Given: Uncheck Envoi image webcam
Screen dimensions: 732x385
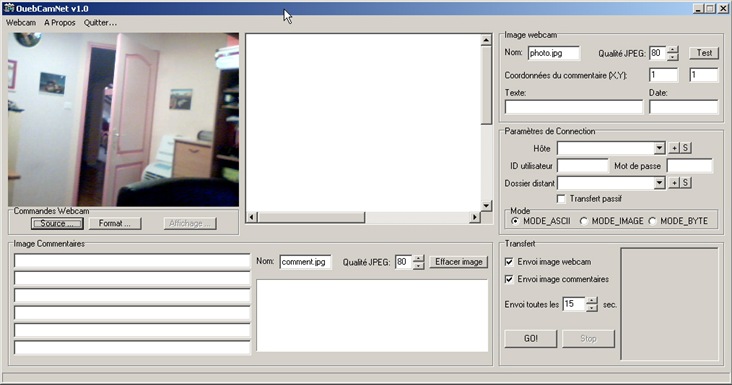Looking at the screenshot, I should point(509,262).
